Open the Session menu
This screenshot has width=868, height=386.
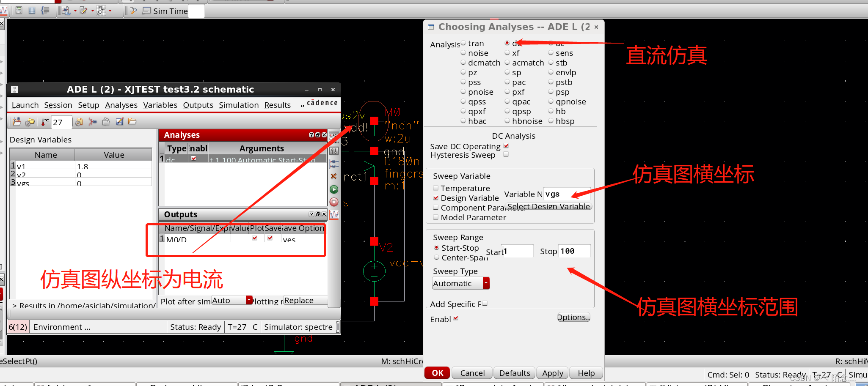(58, 105)
